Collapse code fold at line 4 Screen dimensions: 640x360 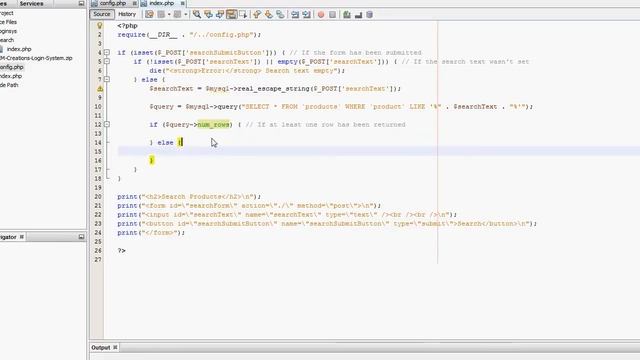tap(107, 53)
